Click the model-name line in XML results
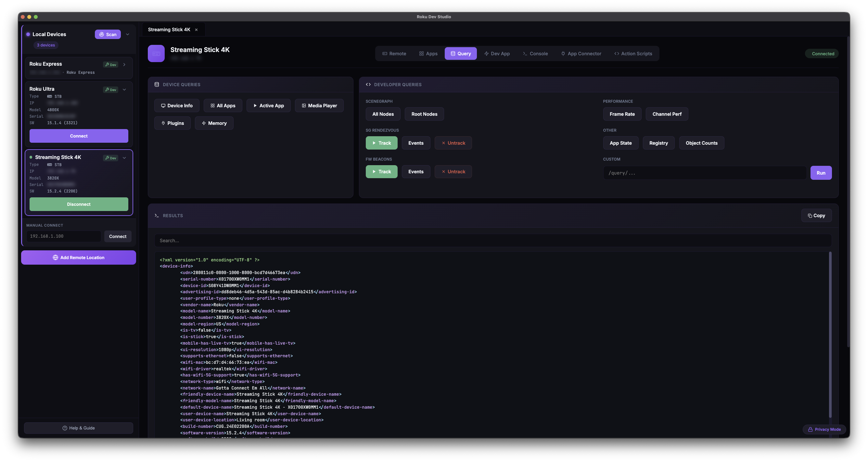Viewport: 868px width, 462px height. tap(235, 311)
